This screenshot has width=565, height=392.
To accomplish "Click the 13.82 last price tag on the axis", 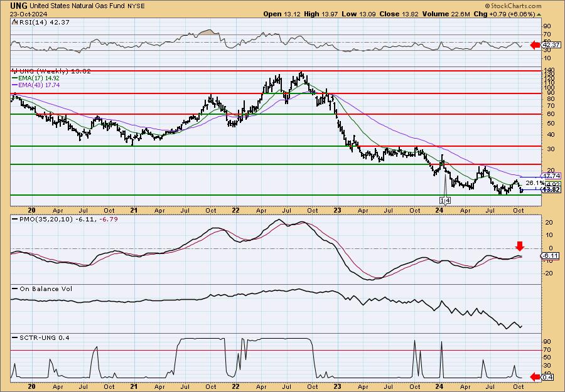I will point(551,189).
